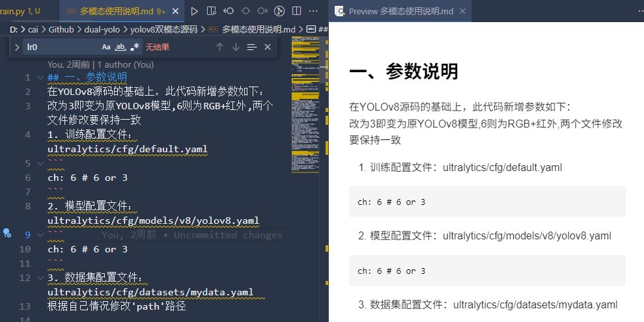Click editor text 'ultralytics/cfg/default.yaml'
Screen dimensions: 644x322
(128, 149)
